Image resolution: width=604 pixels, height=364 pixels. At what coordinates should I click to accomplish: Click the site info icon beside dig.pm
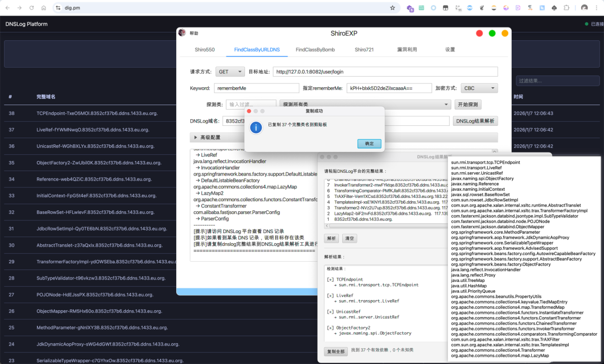(x=58, y=8)
